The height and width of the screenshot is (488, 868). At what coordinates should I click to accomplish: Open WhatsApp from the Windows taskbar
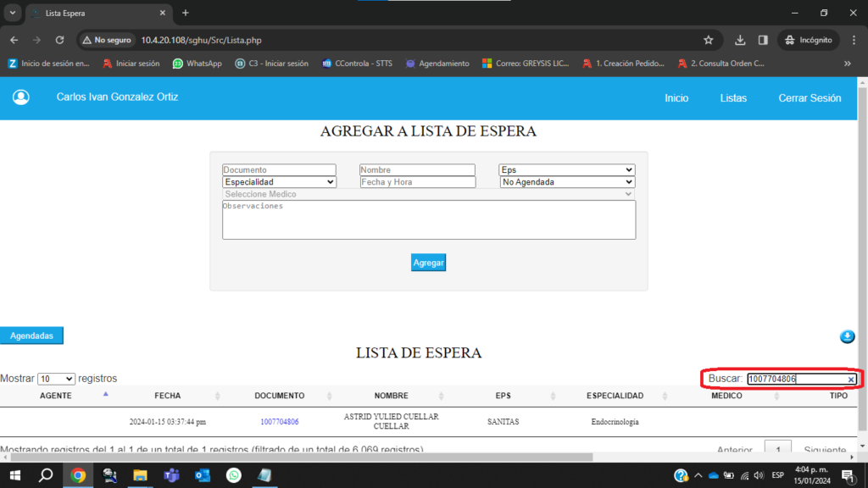point(233,475)
